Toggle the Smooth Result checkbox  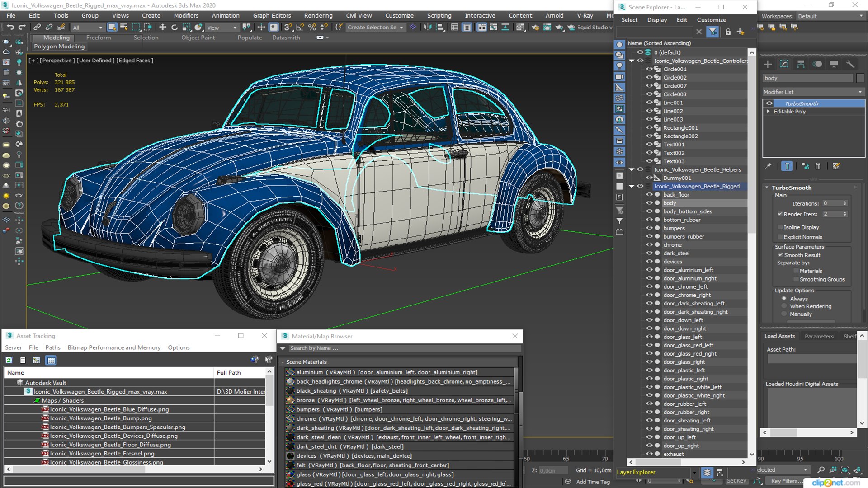click(780, 255)
